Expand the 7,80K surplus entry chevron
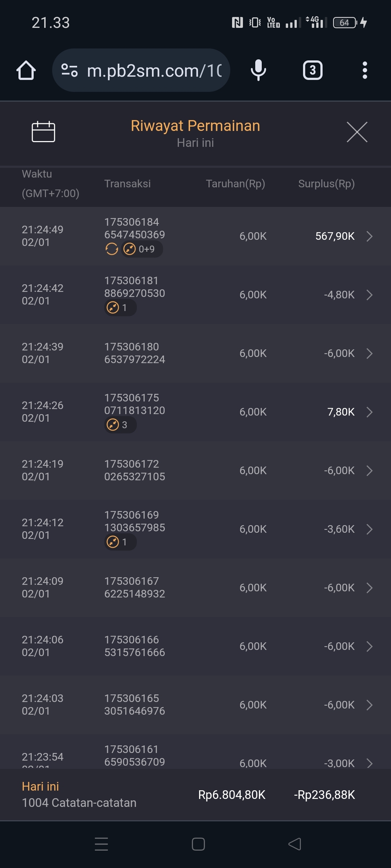 [369, 412]
